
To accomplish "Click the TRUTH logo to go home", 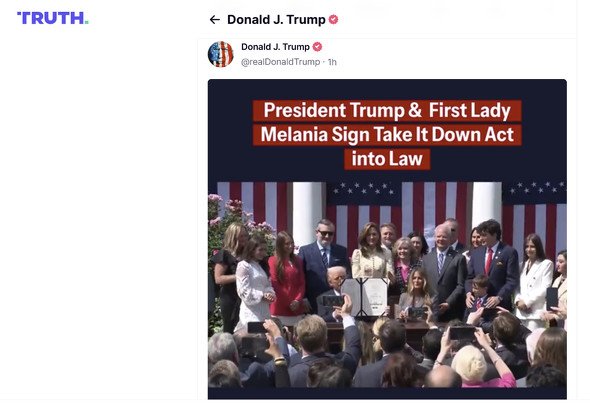I will [53, 18].
